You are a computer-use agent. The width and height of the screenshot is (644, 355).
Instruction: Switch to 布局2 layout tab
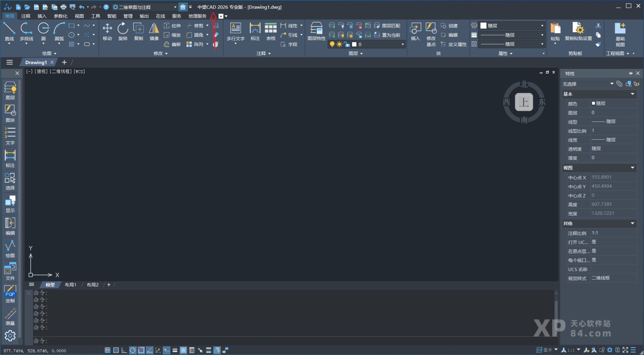[93, 285]
